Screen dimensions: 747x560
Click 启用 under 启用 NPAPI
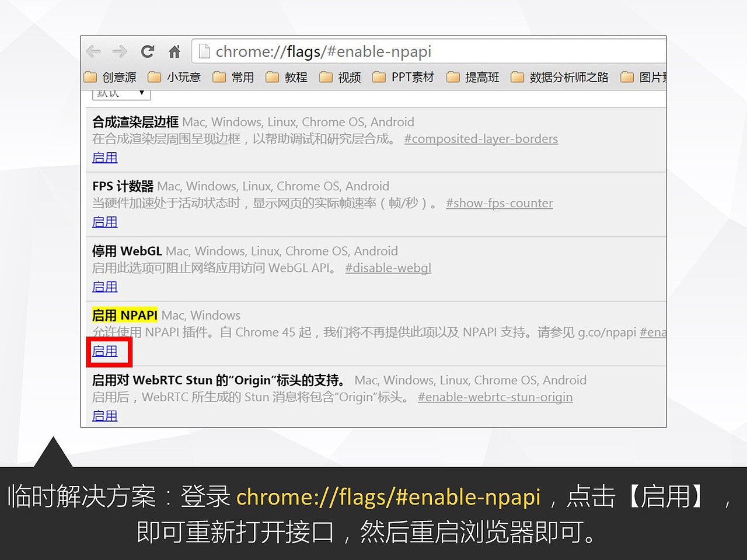point(105,351)
